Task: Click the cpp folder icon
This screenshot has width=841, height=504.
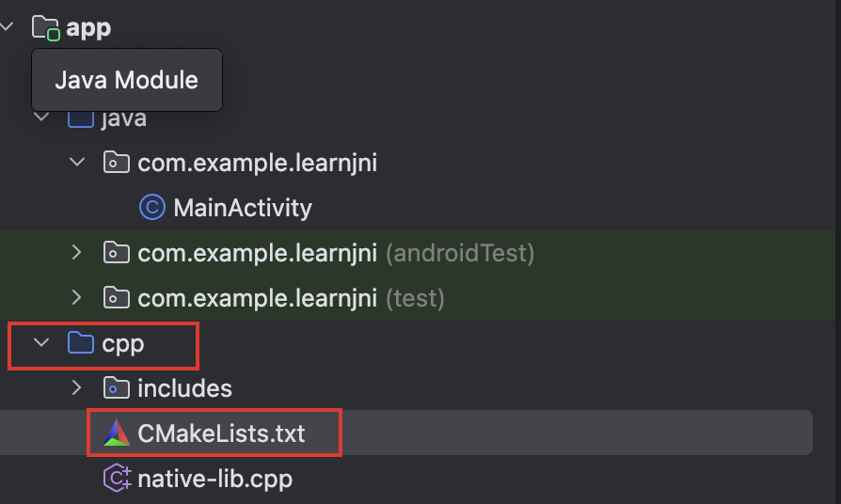Action: (x=81, y=342)
